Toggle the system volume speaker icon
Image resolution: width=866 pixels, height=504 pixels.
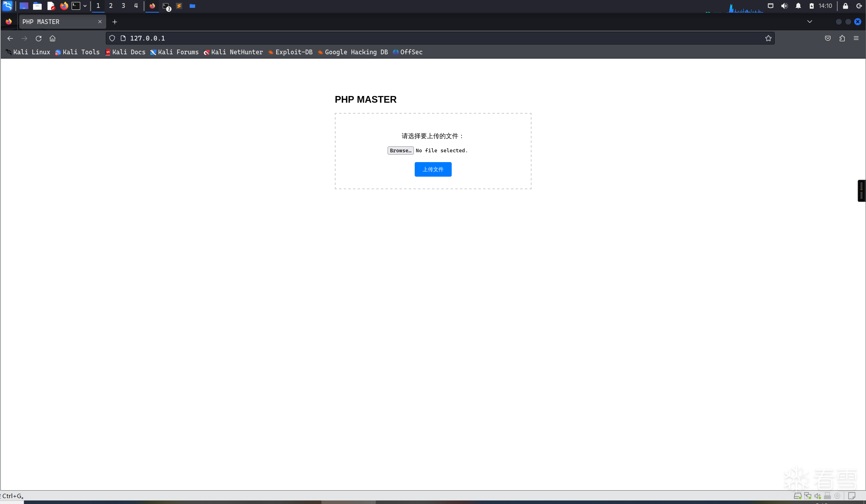784,6
